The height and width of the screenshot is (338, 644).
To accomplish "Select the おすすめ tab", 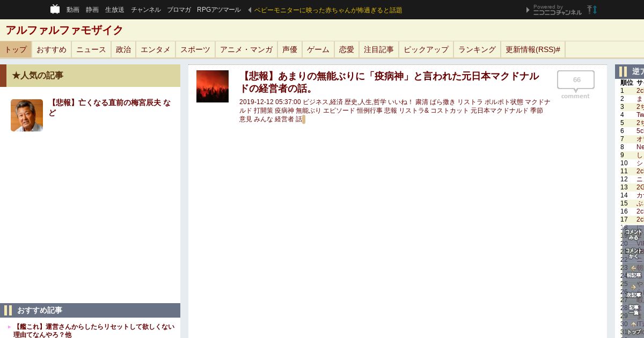I will [x=52, y=49].
